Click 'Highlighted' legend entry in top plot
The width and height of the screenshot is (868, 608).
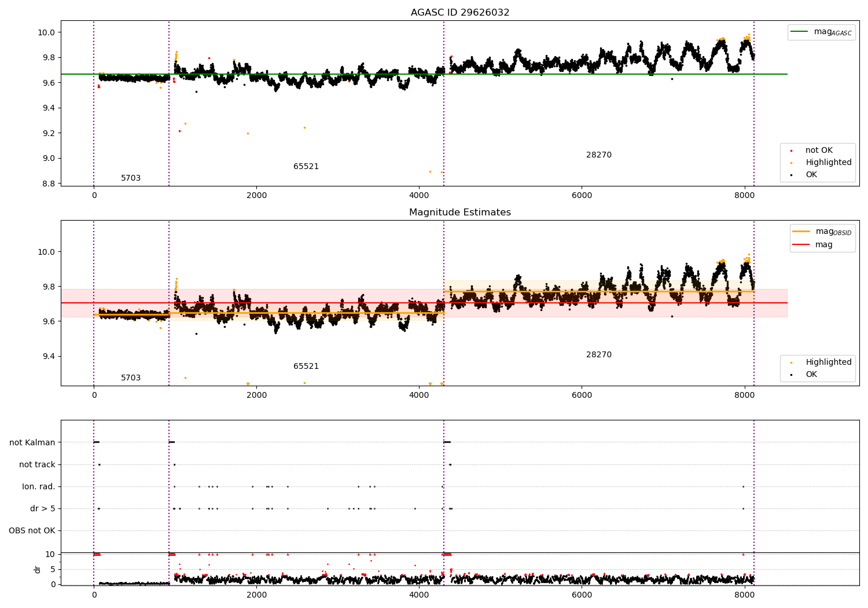point(828,163)
